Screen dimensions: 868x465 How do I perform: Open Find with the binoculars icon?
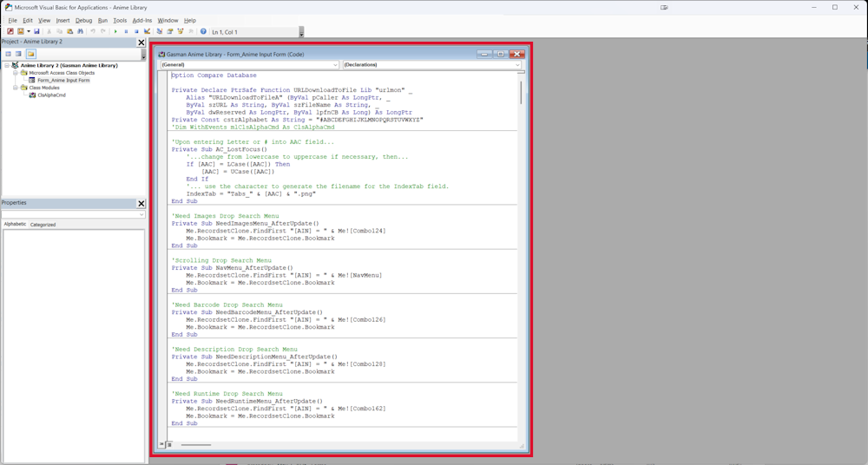click(80, 31)
